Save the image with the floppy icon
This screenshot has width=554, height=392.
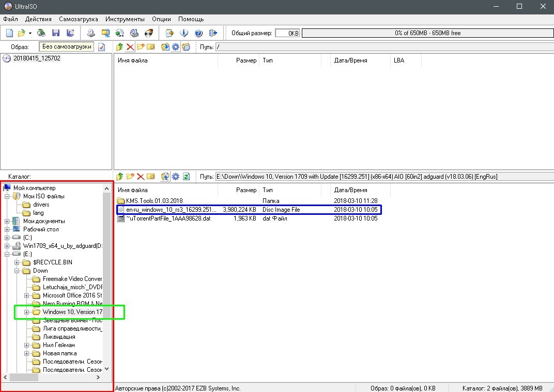(56, 33)
